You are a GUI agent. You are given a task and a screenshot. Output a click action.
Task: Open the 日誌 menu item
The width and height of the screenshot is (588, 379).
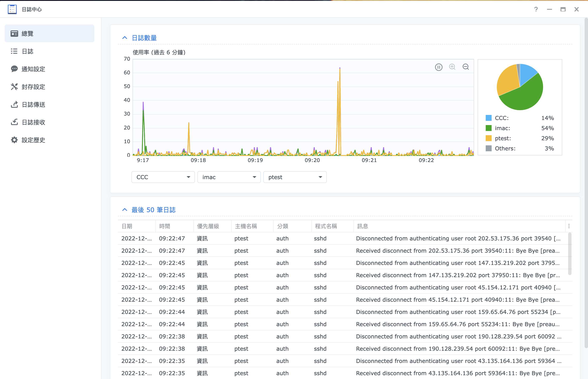coord(49,51)
